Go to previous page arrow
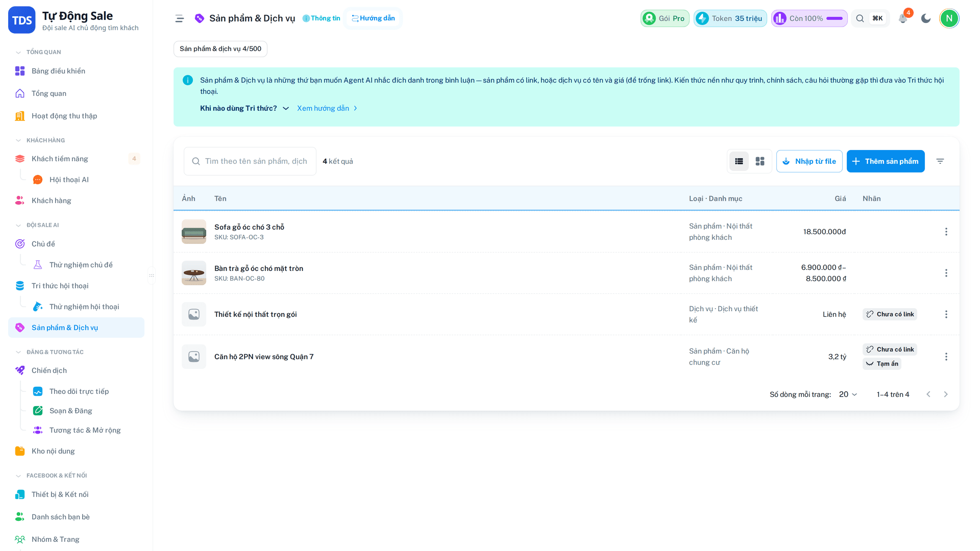Viewport: 980px width, 551px height. coord(928,394)
